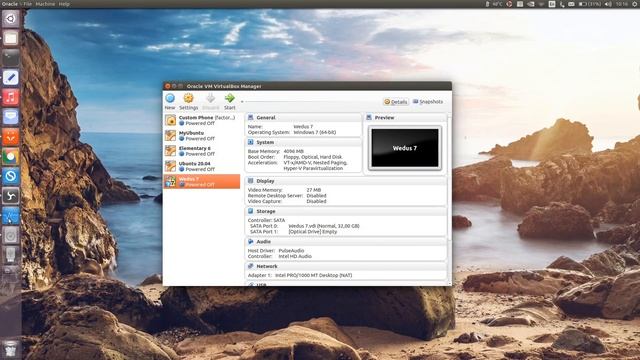Open the Display section header link
Screen dimensions: 640x360
click(265, 181)
